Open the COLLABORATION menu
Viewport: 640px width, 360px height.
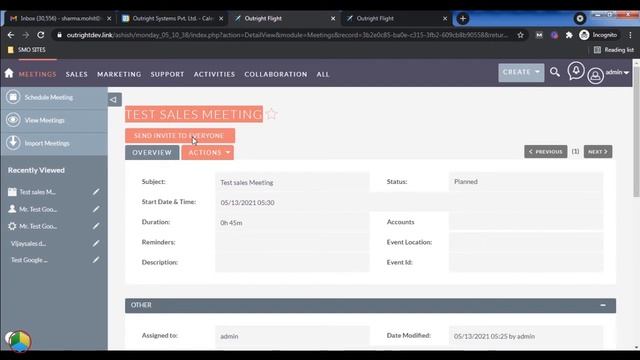coord(276,74)
